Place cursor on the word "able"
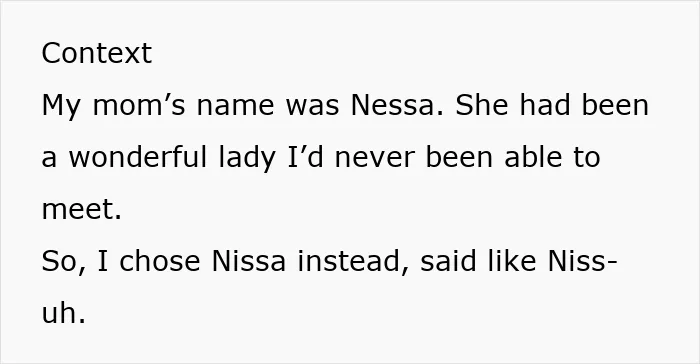Screen dimensions: 700x364 [x=533, y=157]
